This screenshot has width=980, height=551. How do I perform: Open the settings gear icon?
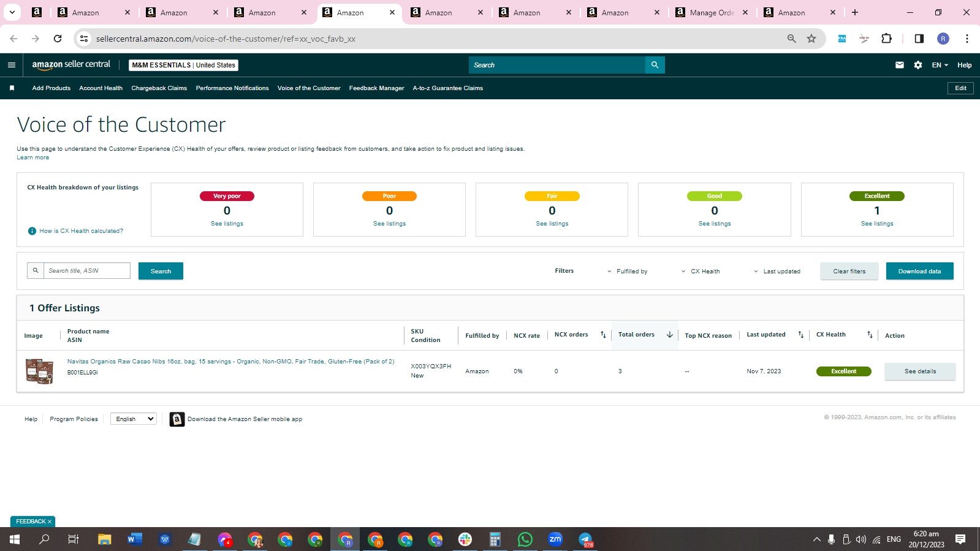pos(918,65)
